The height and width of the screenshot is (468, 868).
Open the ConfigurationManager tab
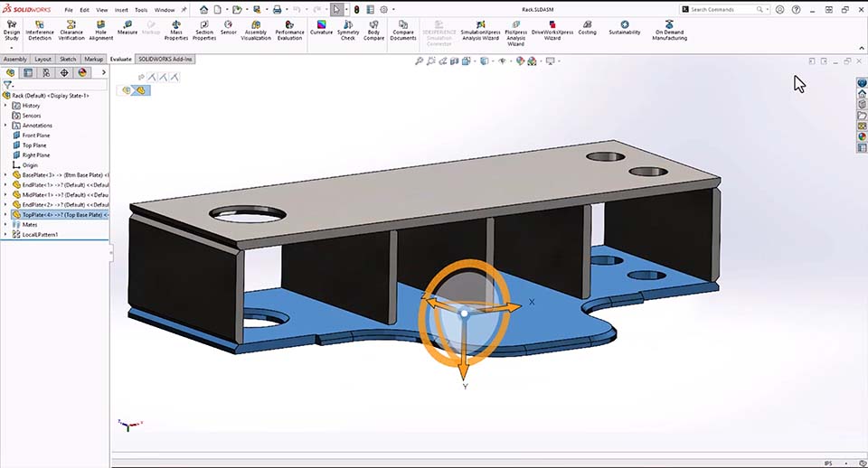[x=46, y=72]
